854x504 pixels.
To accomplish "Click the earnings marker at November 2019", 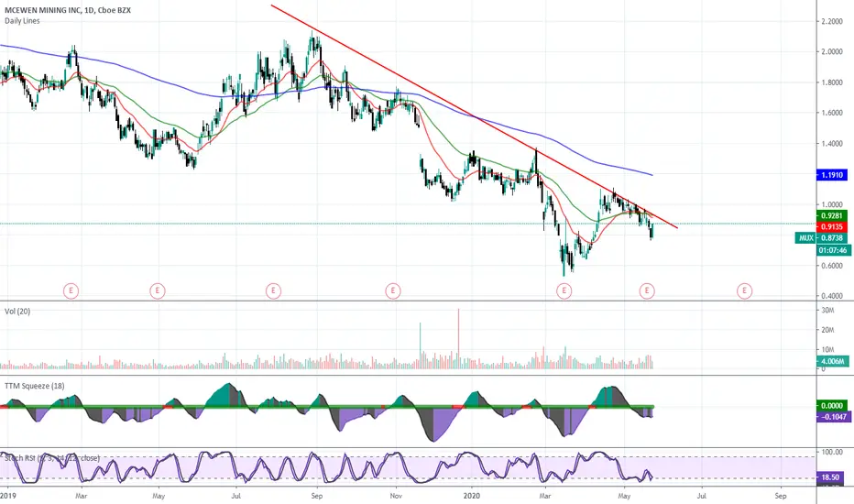I will [x=393, y=291].
